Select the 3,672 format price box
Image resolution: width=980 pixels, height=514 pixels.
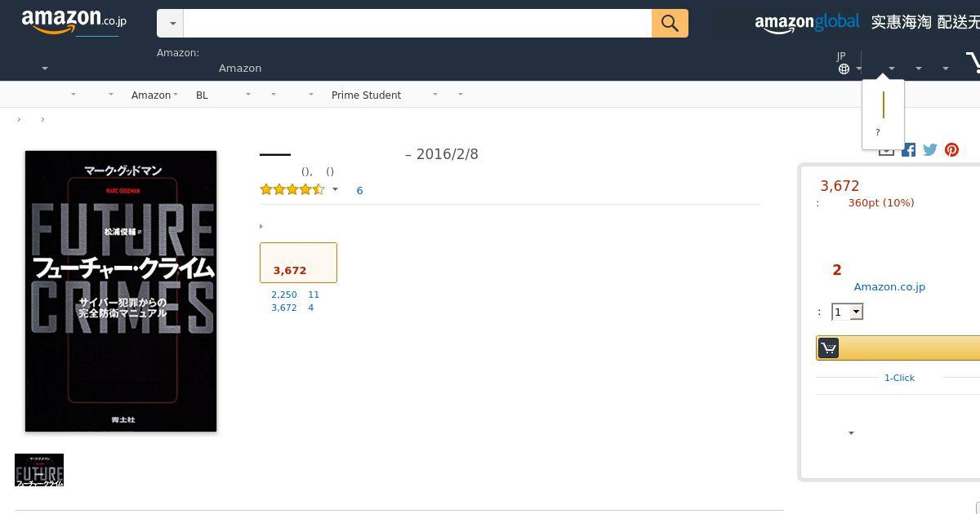(298, 263)
